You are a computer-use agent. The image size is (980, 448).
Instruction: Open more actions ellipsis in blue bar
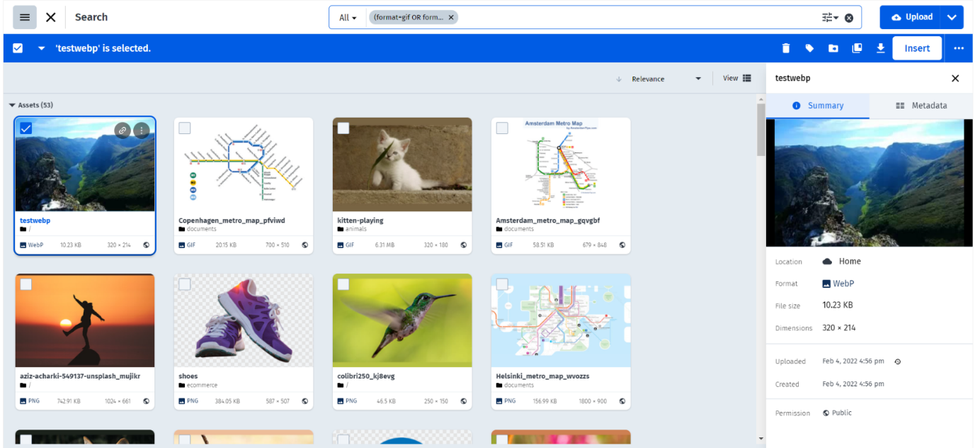tap(959, 48)
